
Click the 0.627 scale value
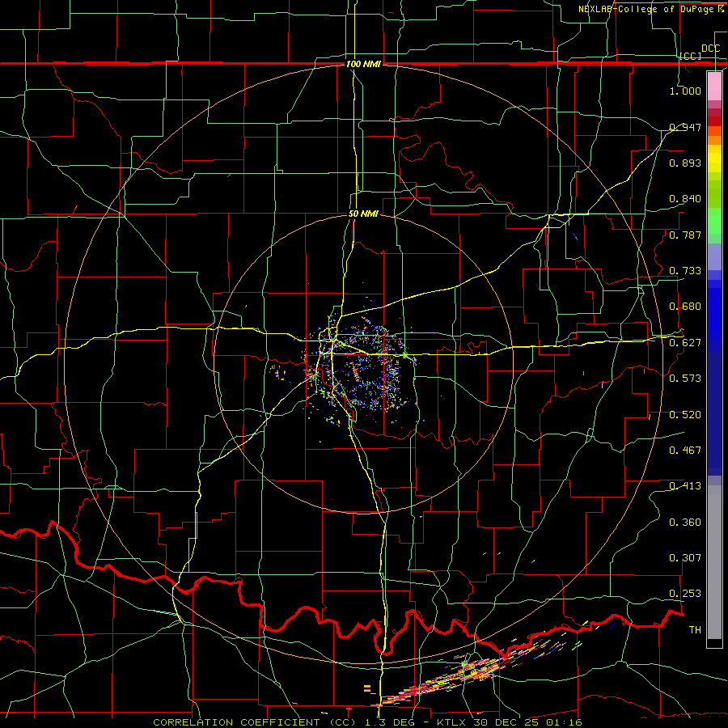pos(685,343)
